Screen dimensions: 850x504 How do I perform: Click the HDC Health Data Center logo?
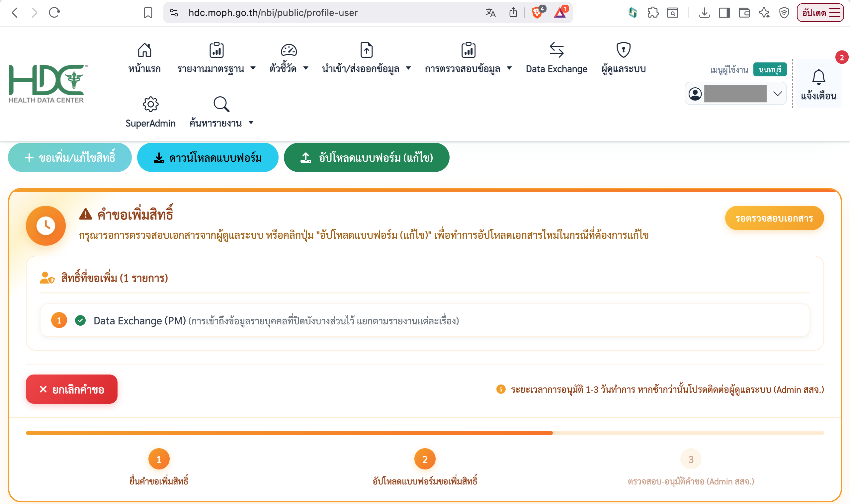48,84
